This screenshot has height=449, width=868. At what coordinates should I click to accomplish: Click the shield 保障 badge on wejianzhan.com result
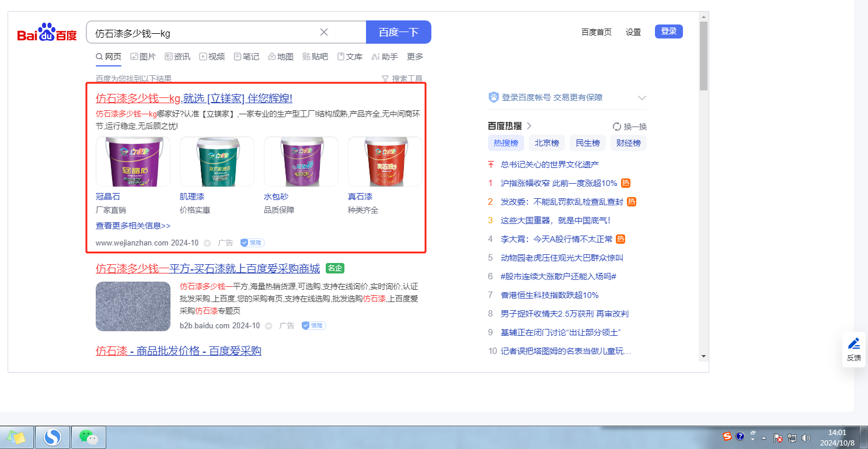[x=252, y=243]
